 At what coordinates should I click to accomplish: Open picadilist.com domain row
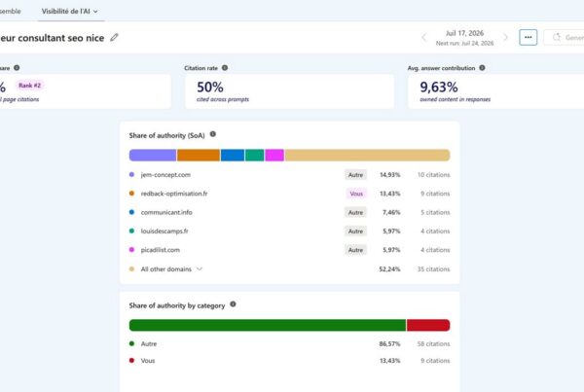289,250
